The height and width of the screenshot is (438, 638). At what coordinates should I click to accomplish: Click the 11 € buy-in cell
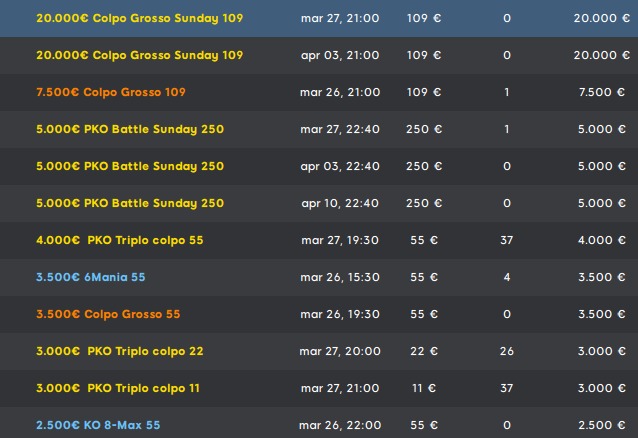point(426,388)
